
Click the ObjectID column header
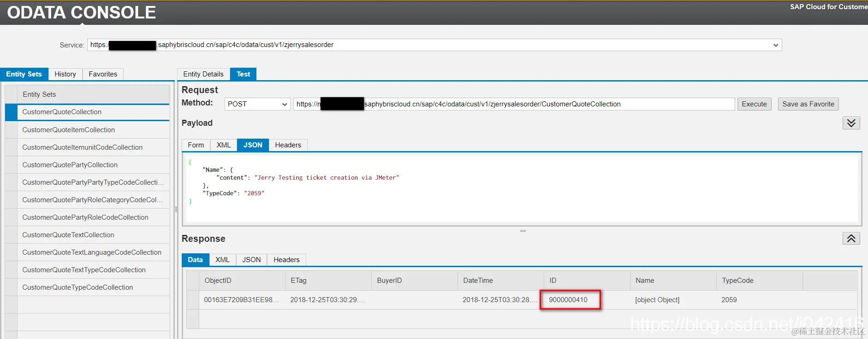242,281
